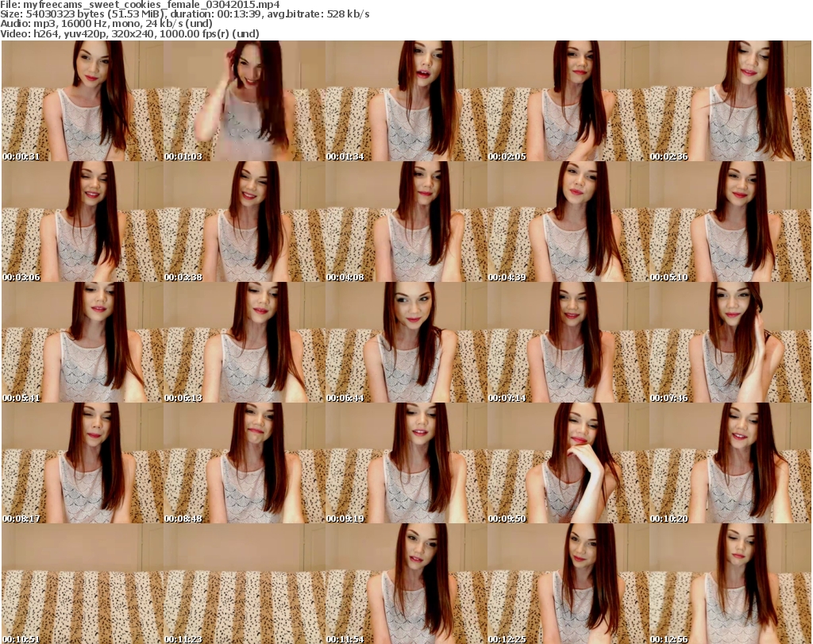Open the frame at 00:09:50
This screenshot has height=644, width=813.
pos(568,463)
